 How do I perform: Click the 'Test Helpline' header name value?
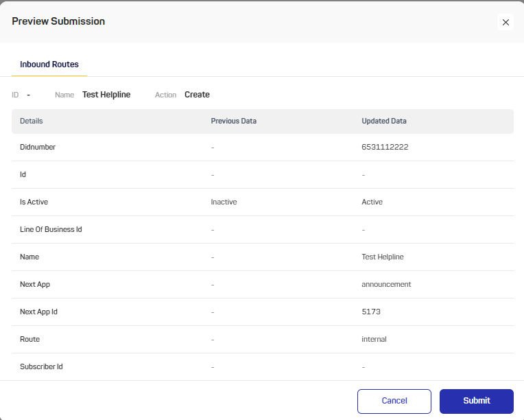[106, 95]
